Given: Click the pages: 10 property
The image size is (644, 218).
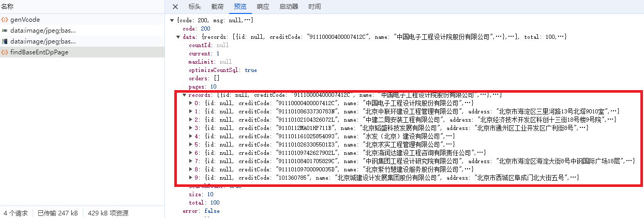Looking at the screenshot, I should click(202, 86).
